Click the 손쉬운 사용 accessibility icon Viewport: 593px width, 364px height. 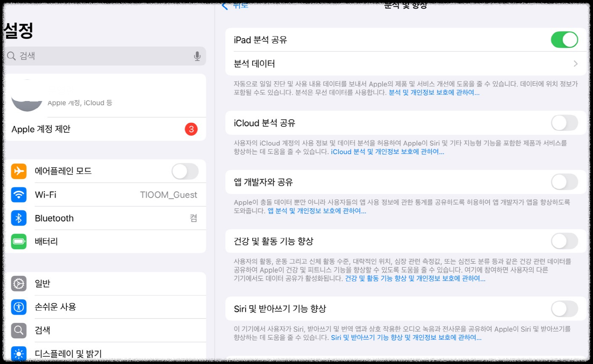(18, 307)
